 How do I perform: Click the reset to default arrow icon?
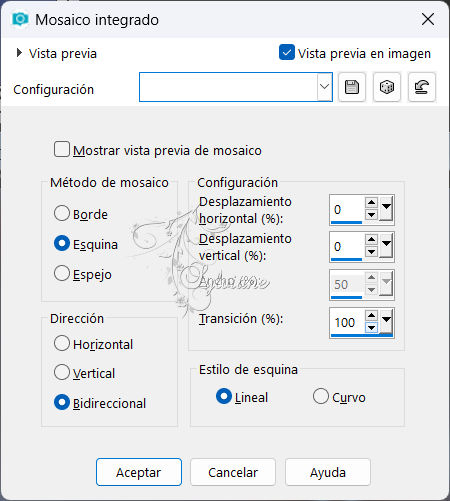pyautogui.click(x=422, y=87)
